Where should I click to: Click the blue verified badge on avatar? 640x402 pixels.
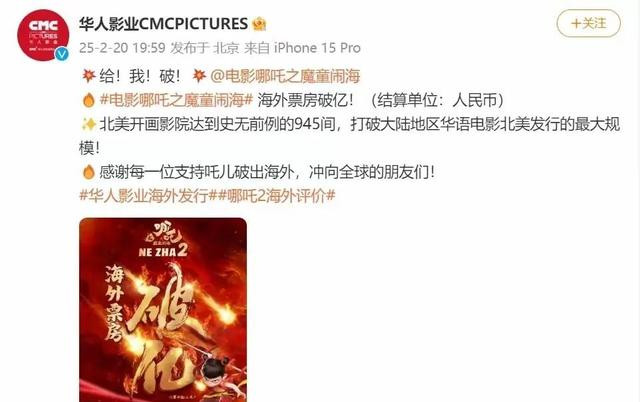[x=62, y=54]
